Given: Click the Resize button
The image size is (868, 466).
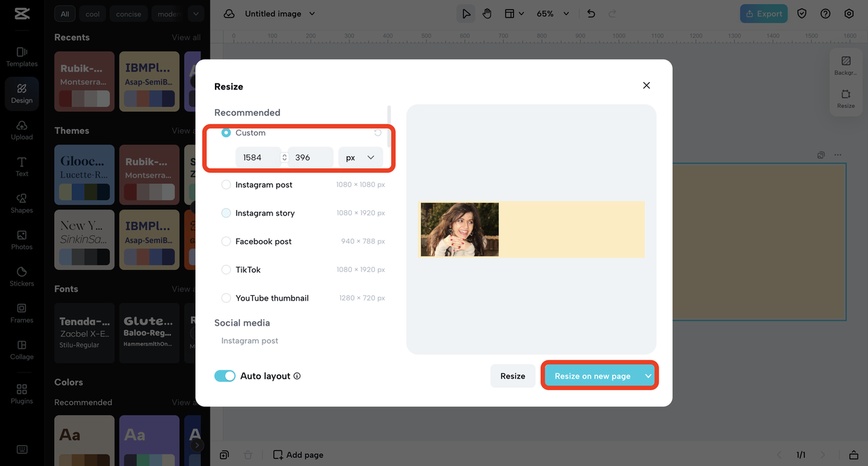Looking at the screenshot, I should click(x=513, y=376).
